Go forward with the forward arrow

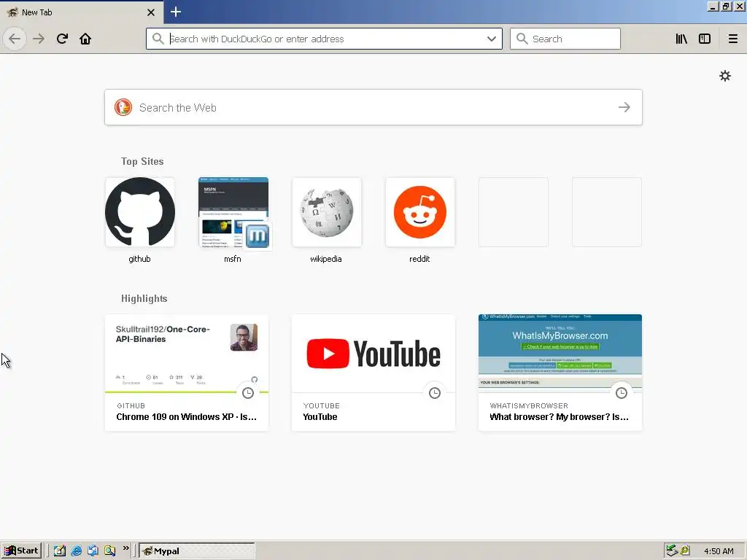39,39
